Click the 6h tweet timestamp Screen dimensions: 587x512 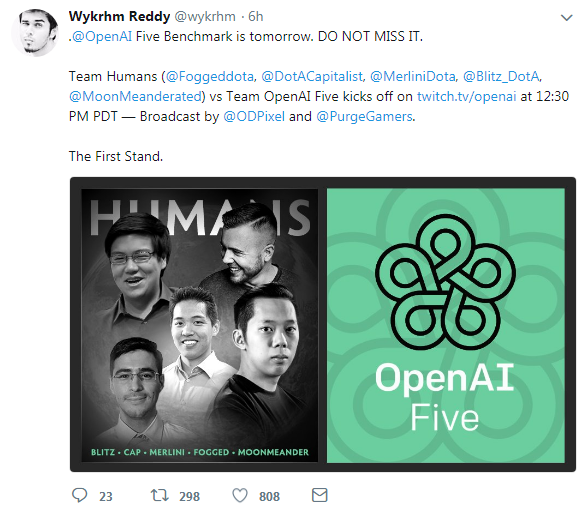tap(256, 16)
